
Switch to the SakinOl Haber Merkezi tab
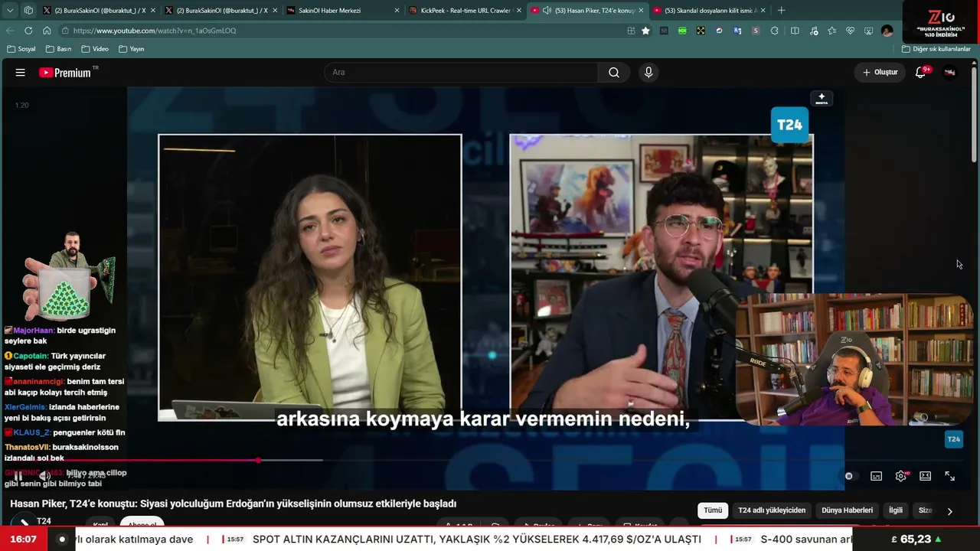click(x=341, y=11)
